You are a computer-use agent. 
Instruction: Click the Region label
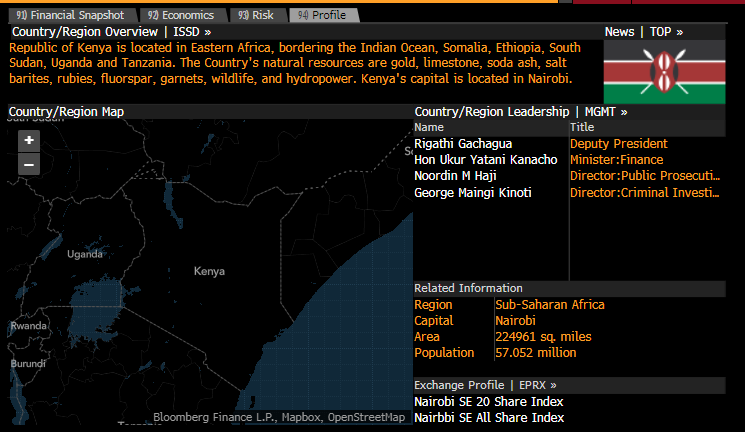tap(433, 305)
